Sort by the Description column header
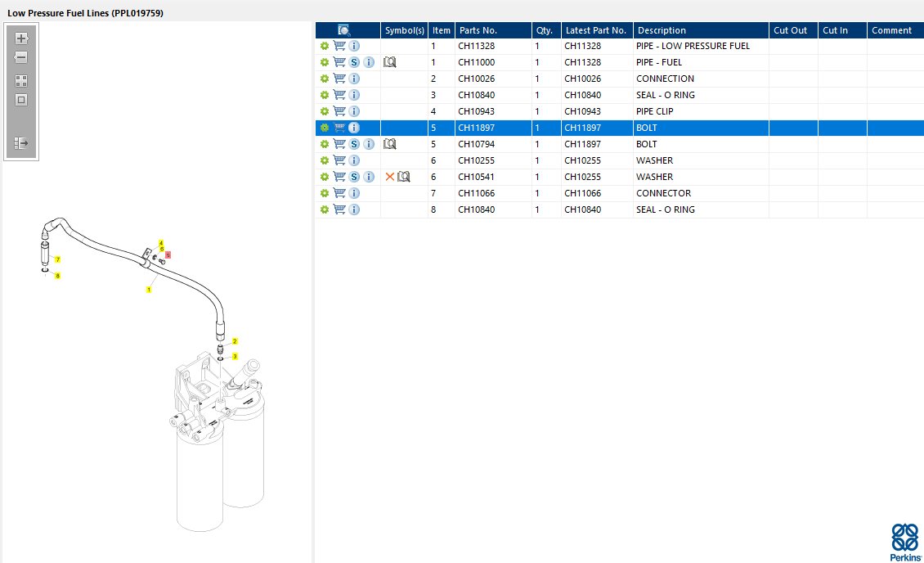This screenshot has height=563, width=924. [662, 30]
